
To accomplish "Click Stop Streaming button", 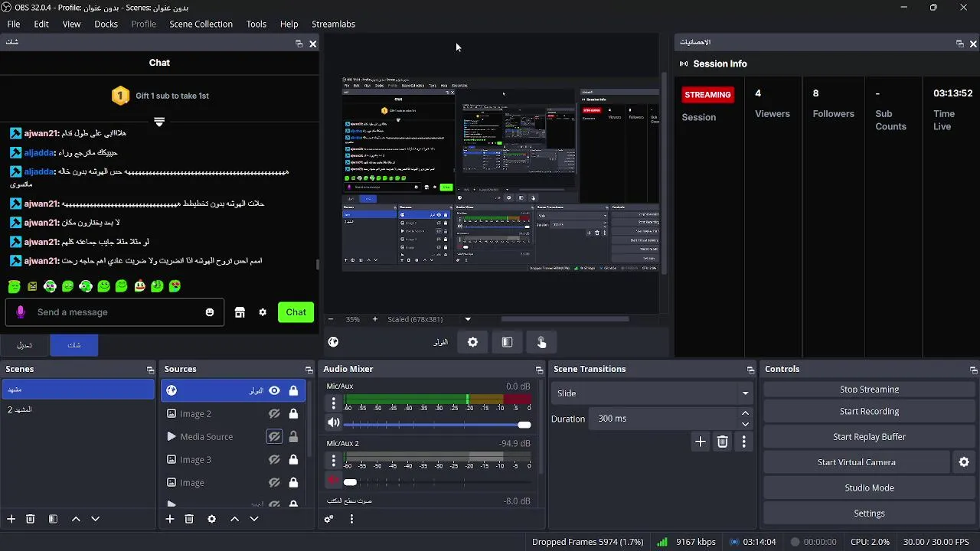I will point(869,390).
